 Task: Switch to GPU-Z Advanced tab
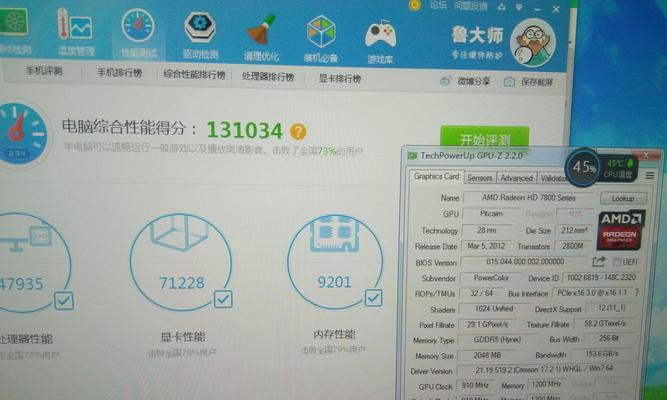516,178
